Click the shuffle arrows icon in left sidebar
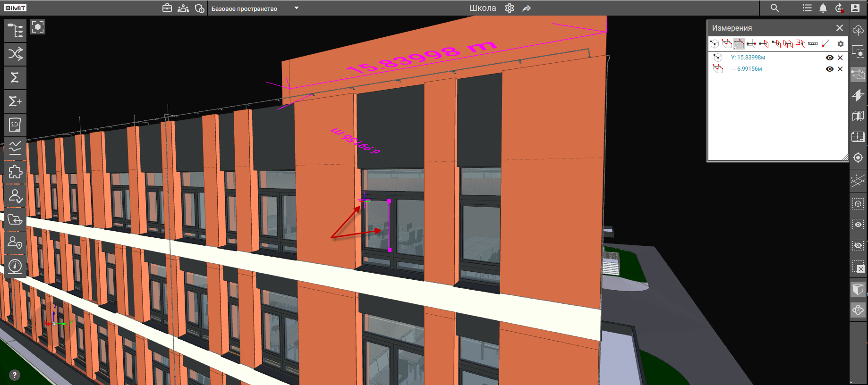 click(x=15, y=54)
